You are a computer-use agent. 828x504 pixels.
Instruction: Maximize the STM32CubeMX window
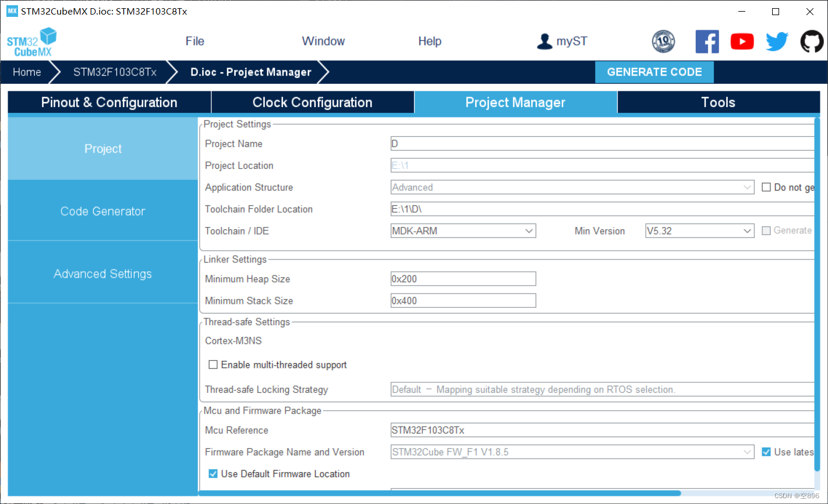point(776,12)
